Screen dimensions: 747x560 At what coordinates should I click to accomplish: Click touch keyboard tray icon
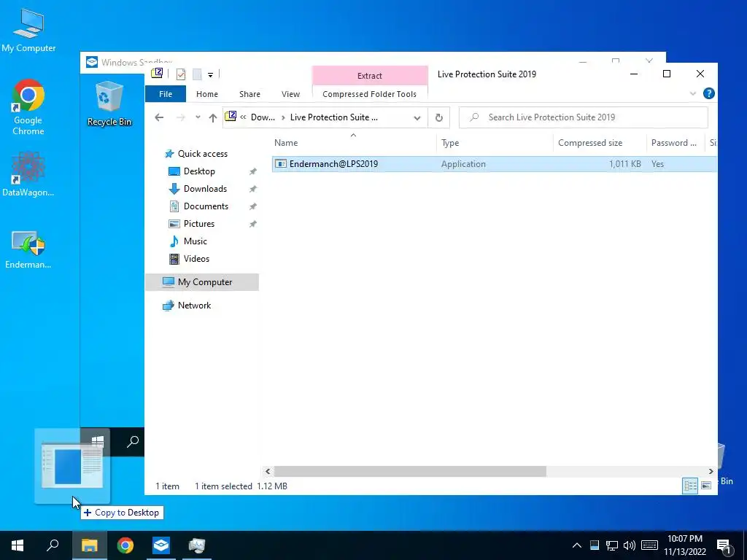coord(649,545)
